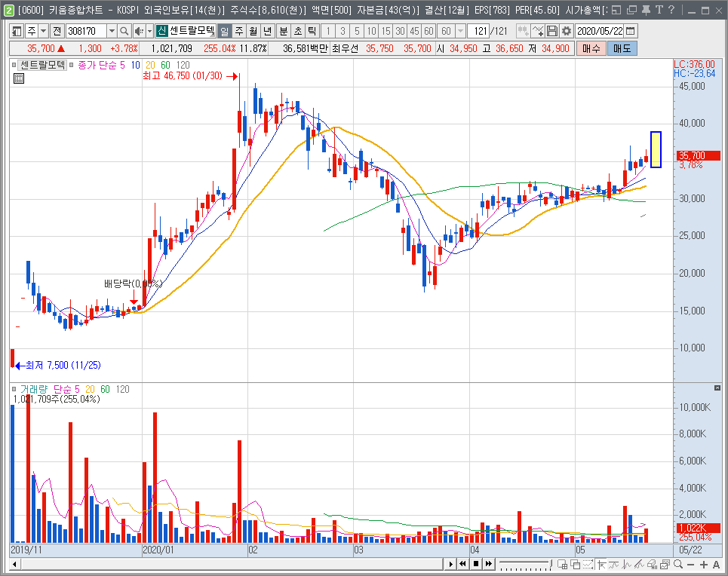Viewport: 728px width, 576px height.
Task: Select tick (틱) chart period
Action: (312, 31)
